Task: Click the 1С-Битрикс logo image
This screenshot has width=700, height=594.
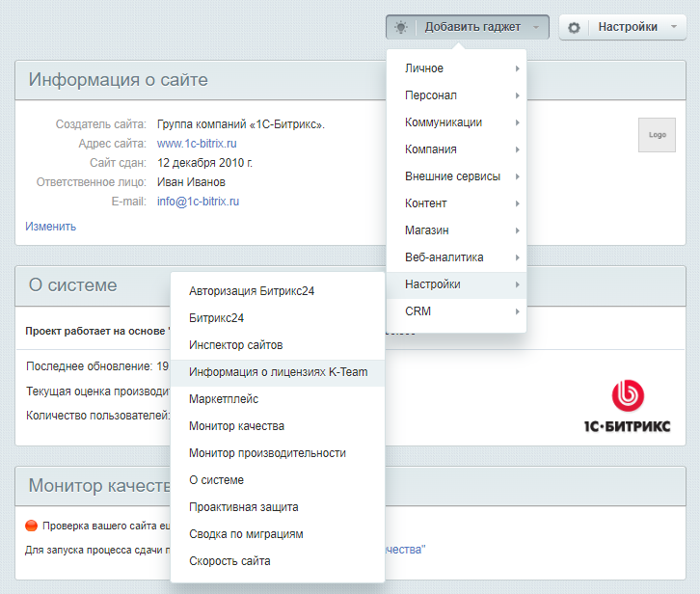Action: pyautogui.click(x=628, y=406)
